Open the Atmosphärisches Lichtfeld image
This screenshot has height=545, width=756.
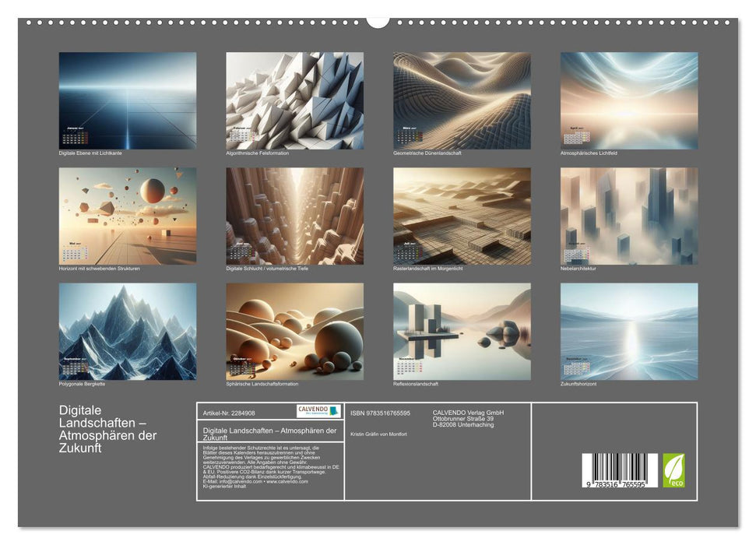point(629,100)
